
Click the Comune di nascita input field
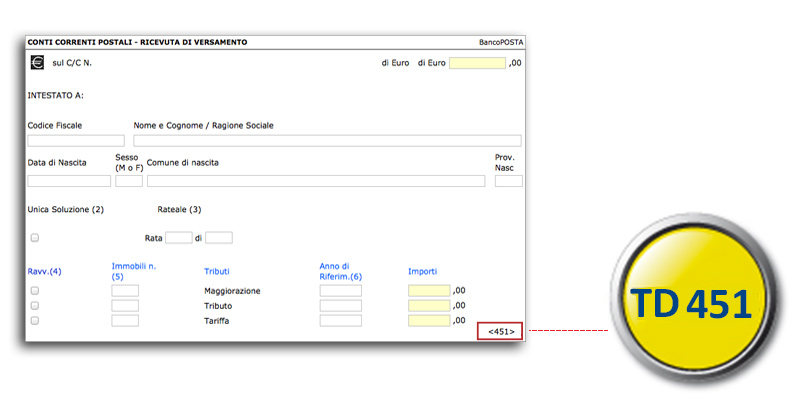pyautogui.click(x=316, y=181)
